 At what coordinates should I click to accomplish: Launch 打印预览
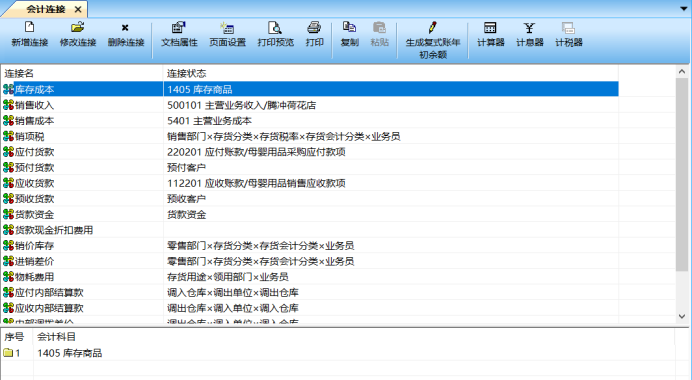pyautogui.click(x=275, y=27)
